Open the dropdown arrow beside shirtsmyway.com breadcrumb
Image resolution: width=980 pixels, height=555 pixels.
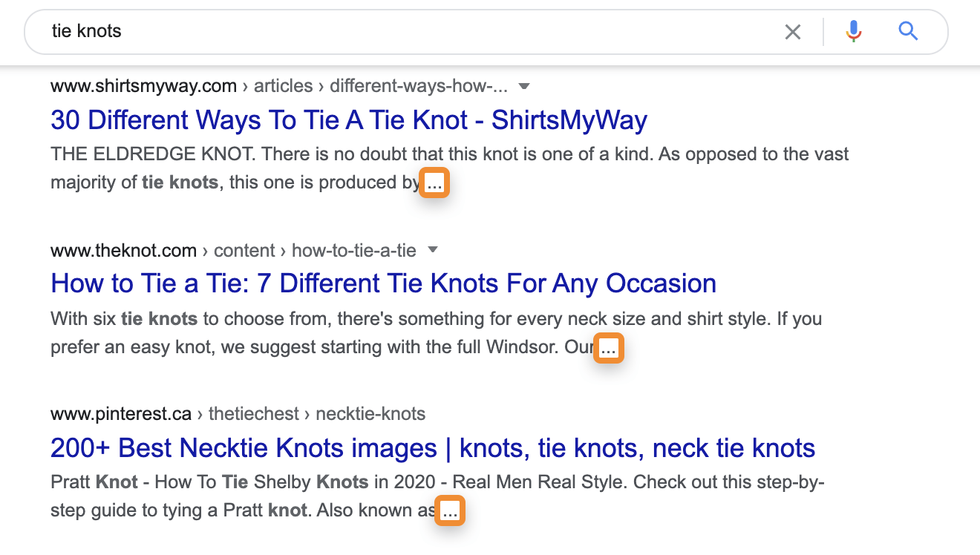pos(524,86)
